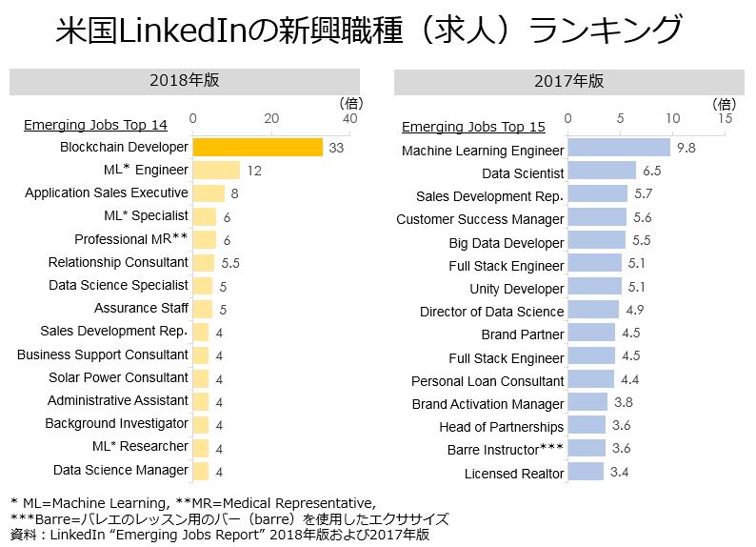Image resolution: width=756 pixels, height=547 pixels.
Task: Click the Solar Power Consultant label
Action: point(118,377)
